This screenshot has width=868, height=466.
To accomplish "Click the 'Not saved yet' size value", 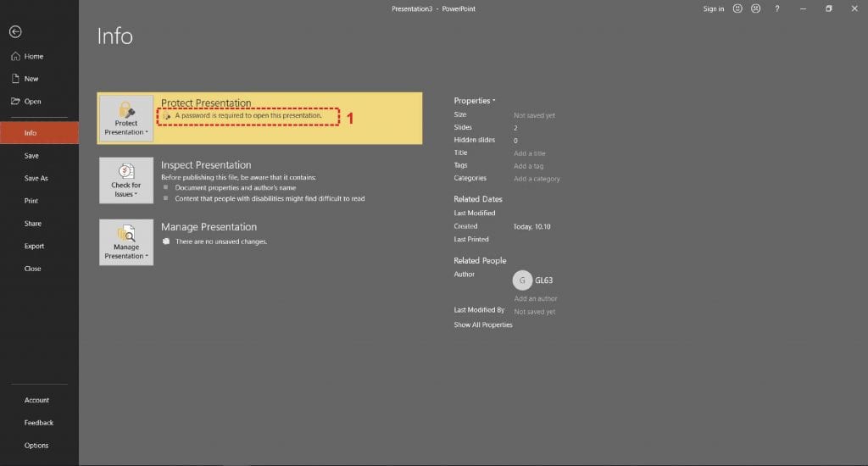I will coord(534,116).
